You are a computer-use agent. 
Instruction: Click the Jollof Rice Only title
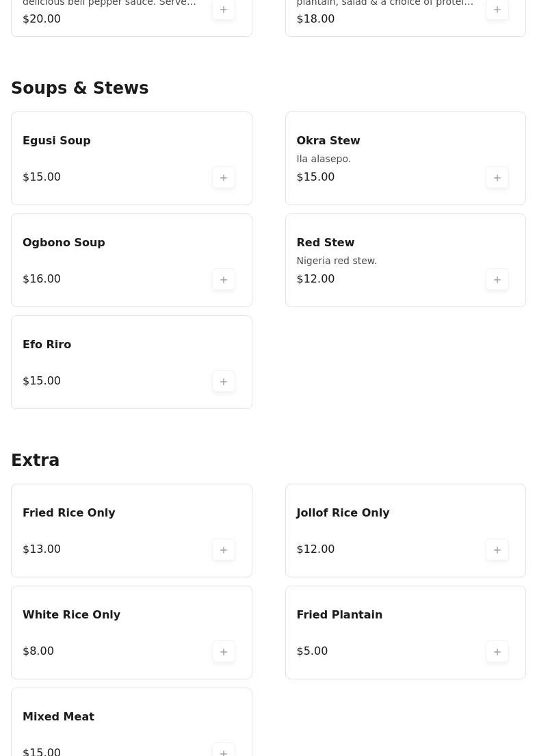coord(343,512)
